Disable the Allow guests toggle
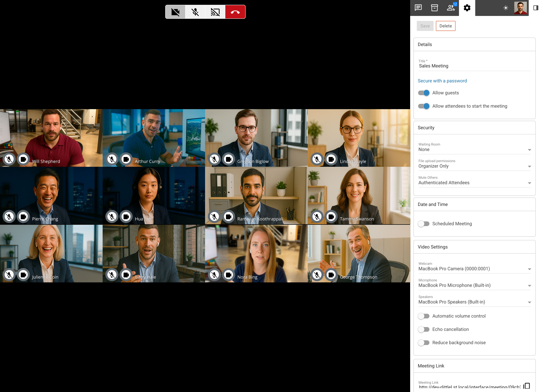This screenshot has width=541, height=392. point(424,93)
